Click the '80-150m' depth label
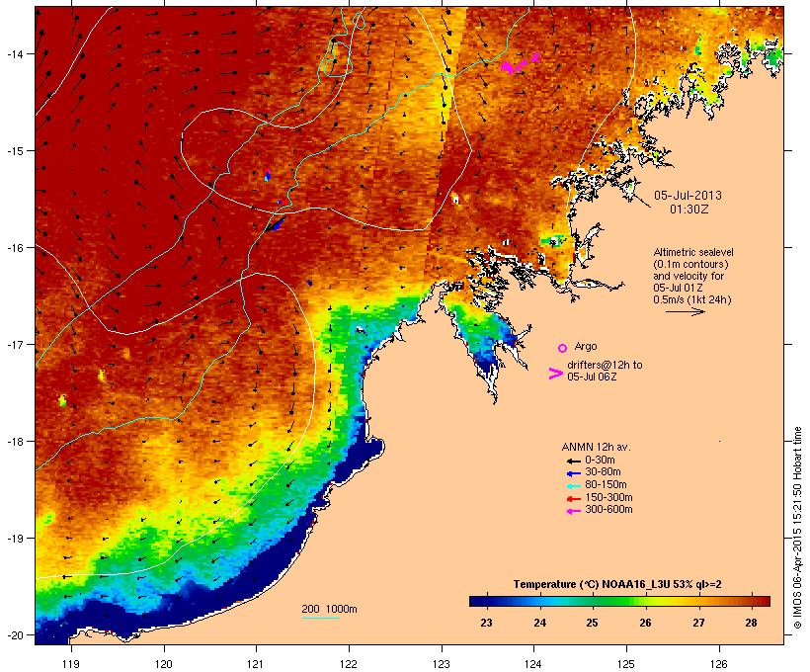The image size is (810, 672). [606, 485]
